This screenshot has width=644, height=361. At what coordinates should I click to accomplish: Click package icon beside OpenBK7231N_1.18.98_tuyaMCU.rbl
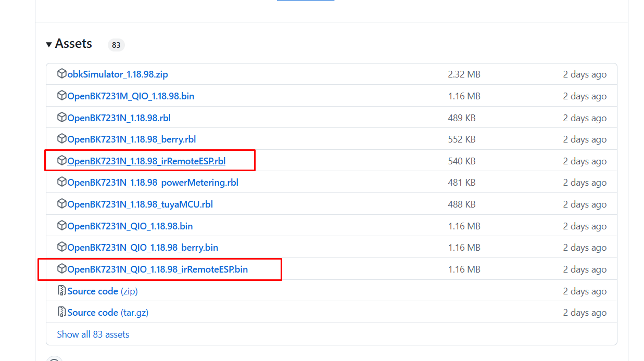click(62, 204)
